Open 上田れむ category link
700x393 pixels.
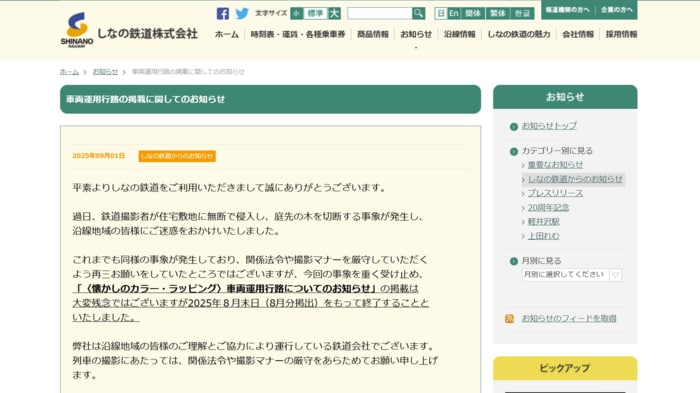click(x=543, y=236)
